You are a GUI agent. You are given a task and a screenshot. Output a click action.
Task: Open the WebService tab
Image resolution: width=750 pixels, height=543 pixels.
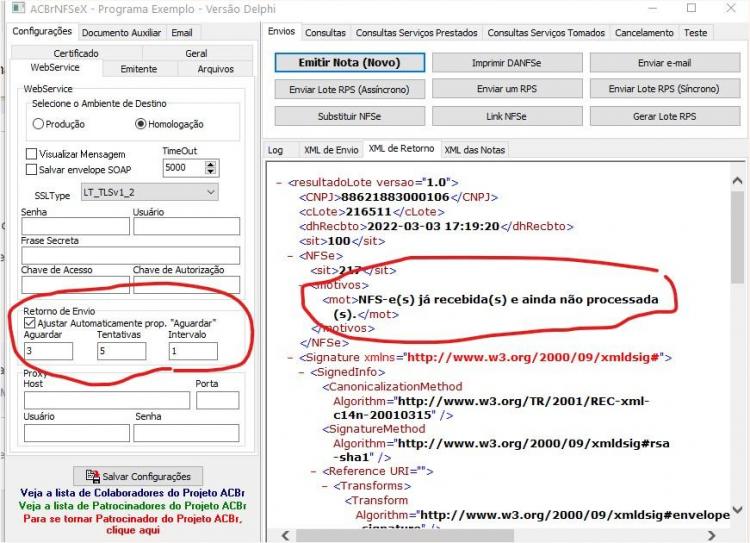click(x=55, y=68)
